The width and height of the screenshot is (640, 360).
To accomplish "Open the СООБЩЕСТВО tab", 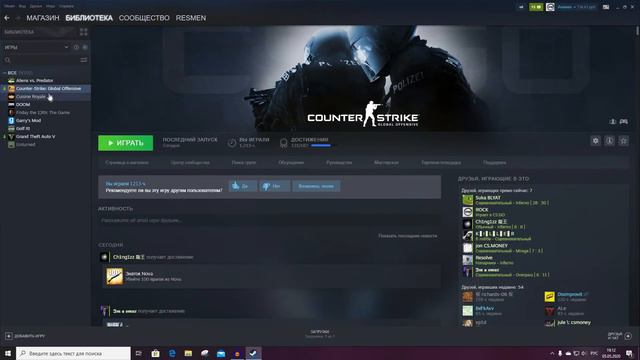I will point(144,18).
